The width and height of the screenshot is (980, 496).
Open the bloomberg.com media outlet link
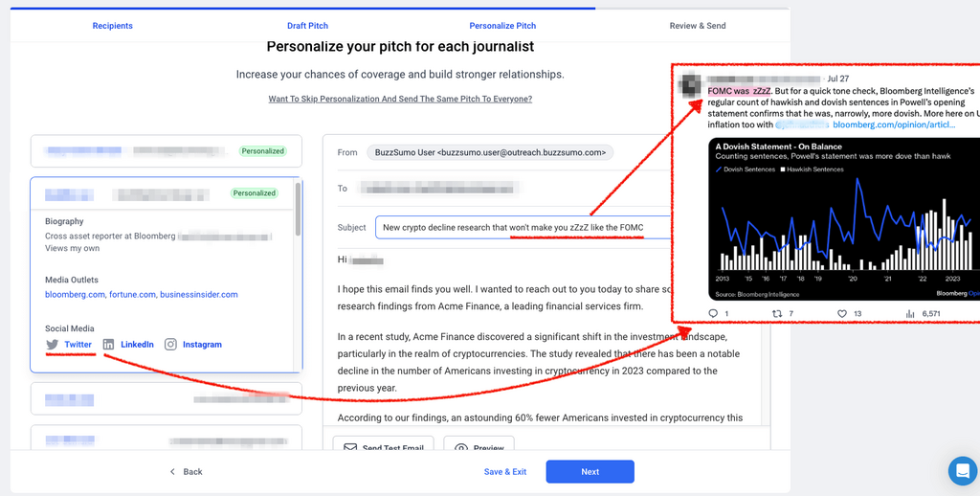[75, 295]
